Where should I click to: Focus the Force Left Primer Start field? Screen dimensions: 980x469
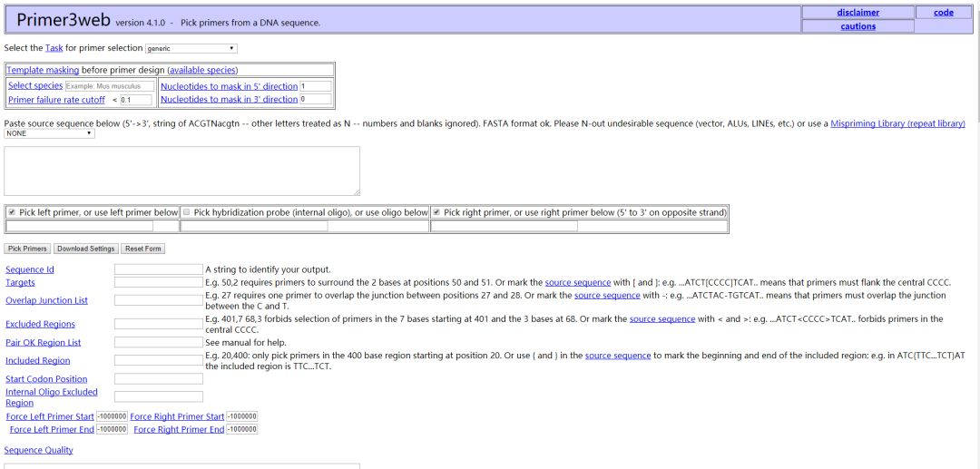pyautogui.click(x=112, y=416)
